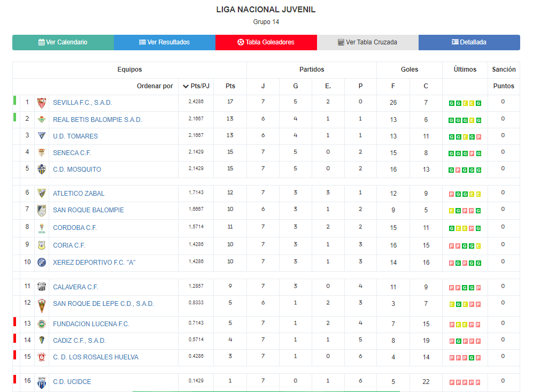
Task: Click Sevilla's goals for value 26
Action: (393, 103)
